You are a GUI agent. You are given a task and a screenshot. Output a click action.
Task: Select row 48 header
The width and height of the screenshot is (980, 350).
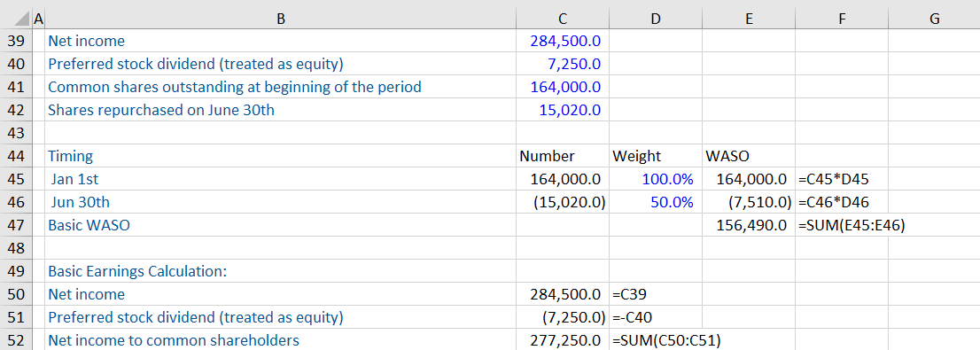click(15, 248)
